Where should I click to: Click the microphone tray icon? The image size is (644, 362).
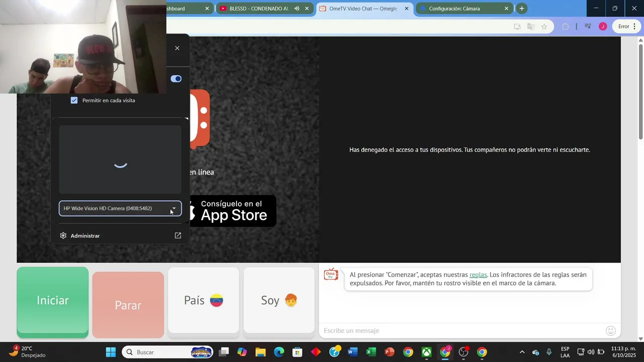(x=549, y=352)
